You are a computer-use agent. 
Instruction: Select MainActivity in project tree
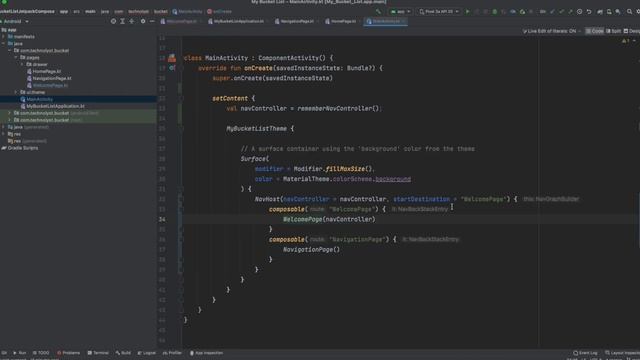pyautogui.click(x=39, y=99)
